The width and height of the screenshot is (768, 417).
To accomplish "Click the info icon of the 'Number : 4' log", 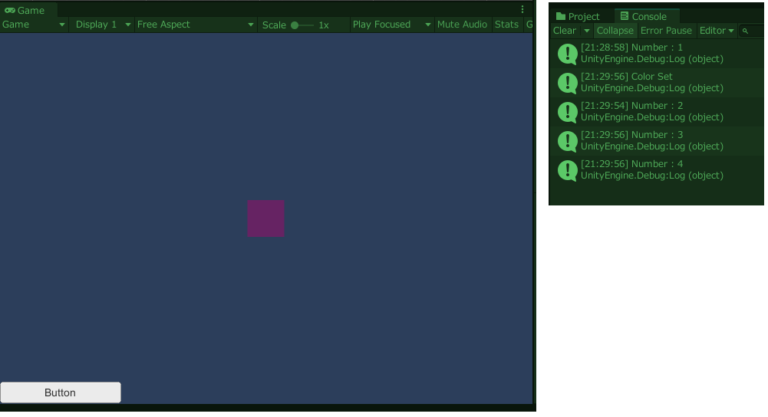I will (x=568, y=170).
